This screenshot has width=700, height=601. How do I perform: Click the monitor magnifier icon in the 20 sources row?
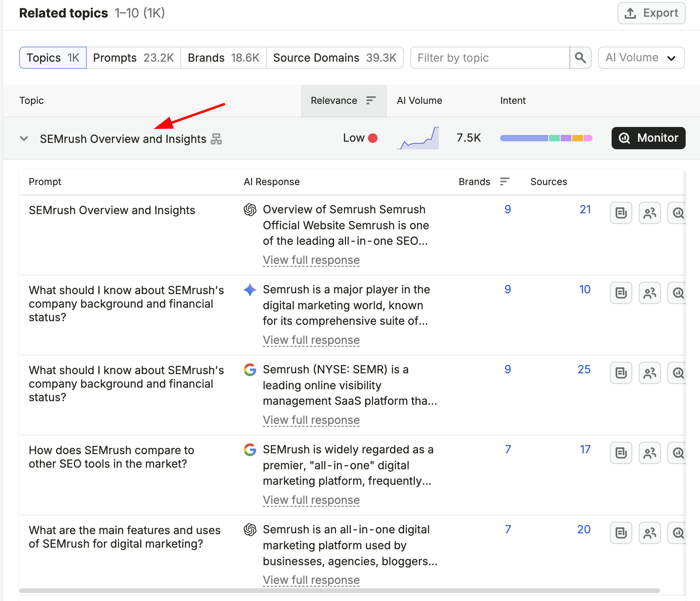click(678, 533)
